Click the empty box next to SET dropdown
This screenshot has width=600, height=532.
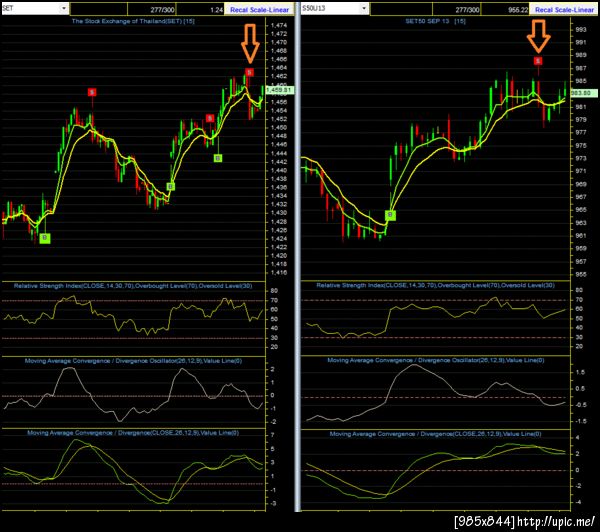tap(99, 10)
